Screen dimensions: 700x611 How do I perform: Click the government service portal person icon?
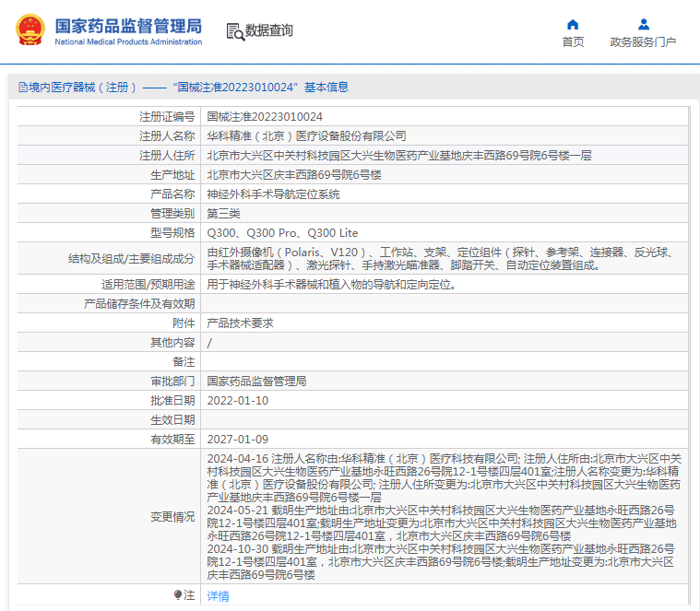(644, 24)
